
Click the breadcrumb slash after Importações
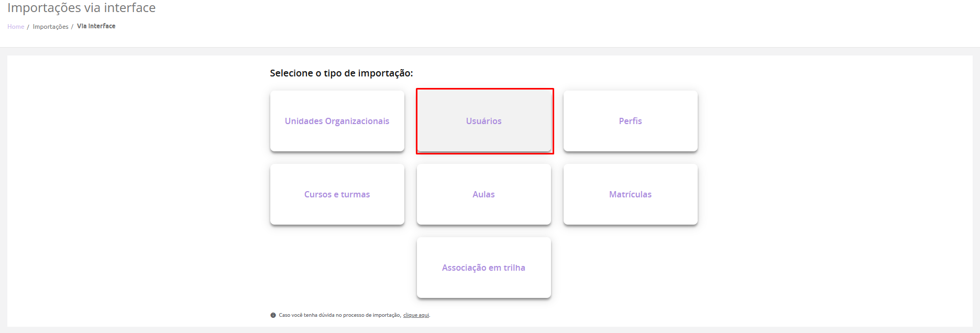click(72, 27)
